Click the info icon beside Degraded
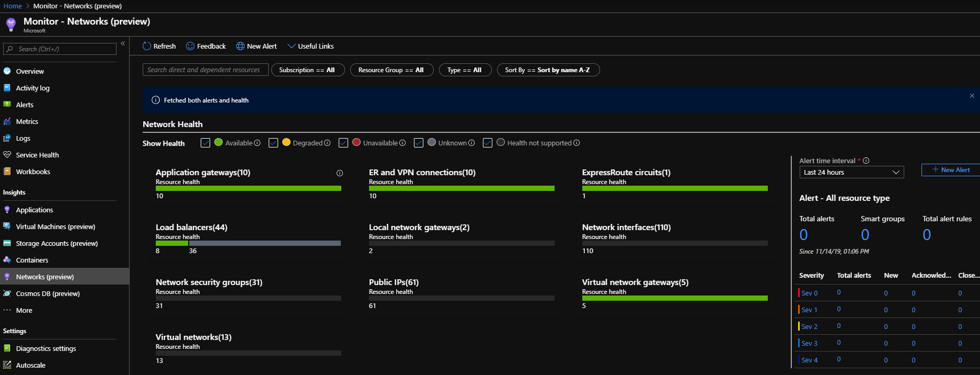Image resolution: width=980 pixels, height=375 pixels. tap(327, 143)
